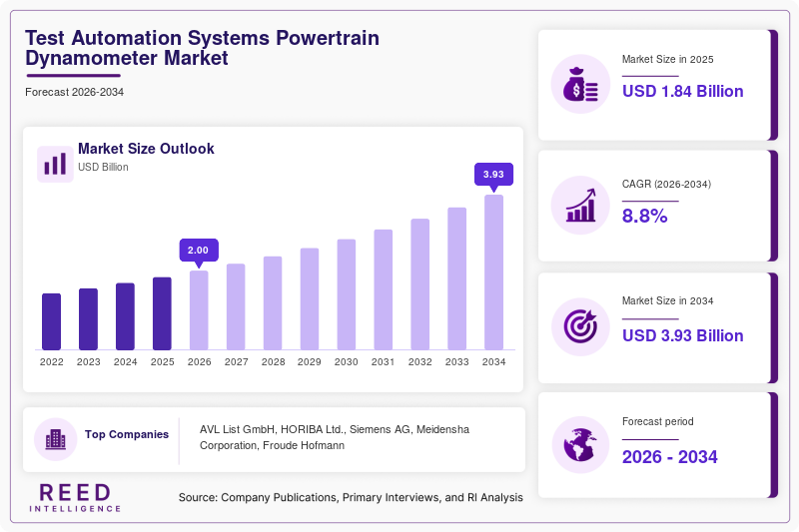This screenshot has height=532, width=799.
Task: Select the 2030 bar in the chart
Action: click(347, 294)
